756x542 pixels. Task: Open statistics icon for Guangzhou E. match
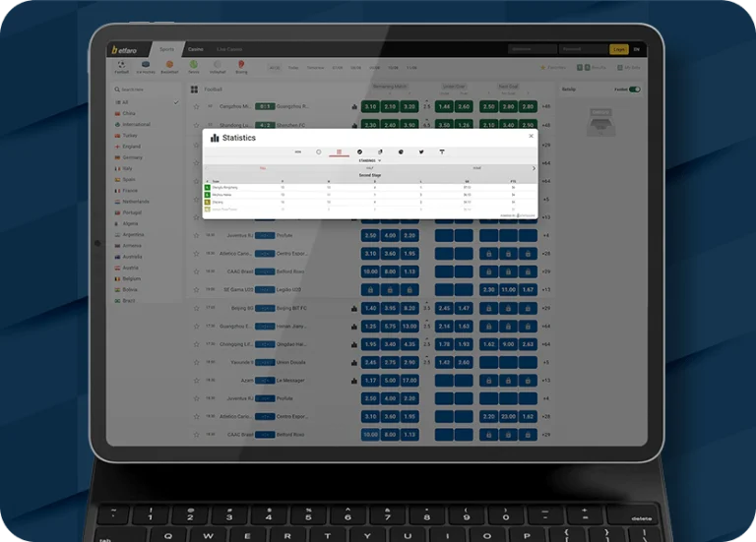354,327
